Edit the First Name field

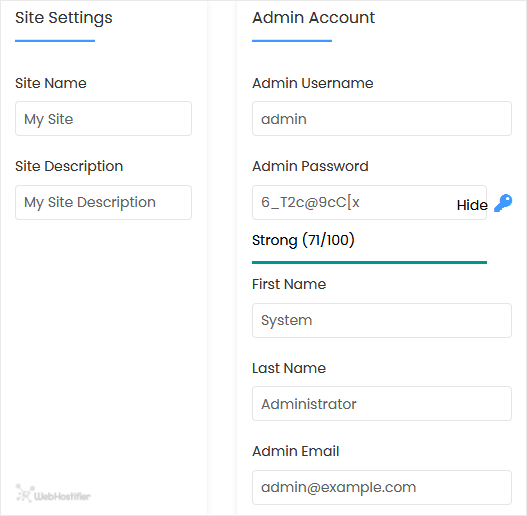(382, 320)
